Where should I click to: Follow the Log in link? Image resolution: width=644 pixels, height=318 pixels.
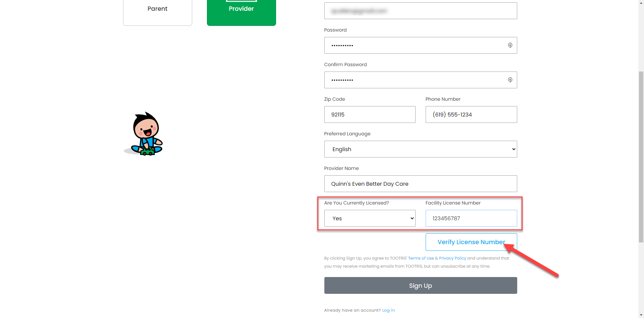tap(388, 310)
